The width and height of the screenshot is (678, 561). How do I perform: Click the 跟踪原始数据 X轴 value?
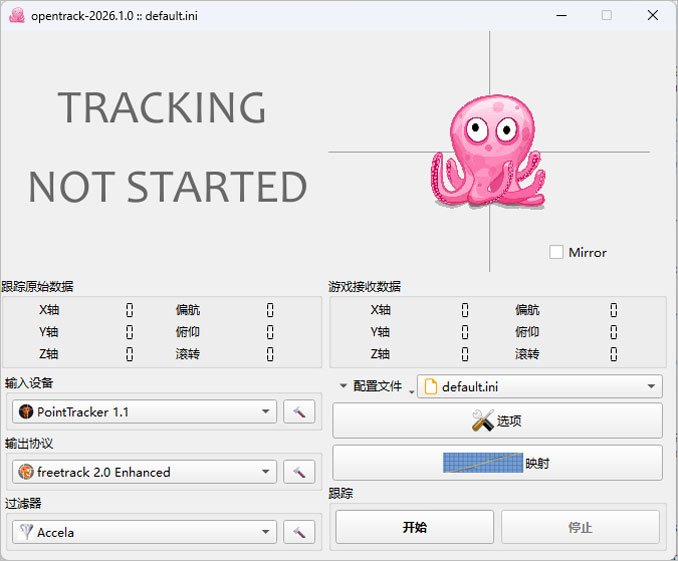click(130, 310)
